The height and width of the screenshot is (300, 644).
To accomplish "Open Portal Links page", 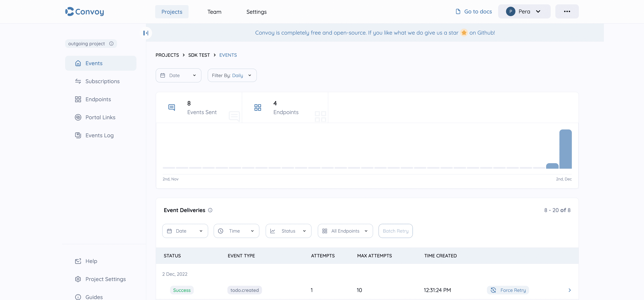I will click(x=100, y=117).
